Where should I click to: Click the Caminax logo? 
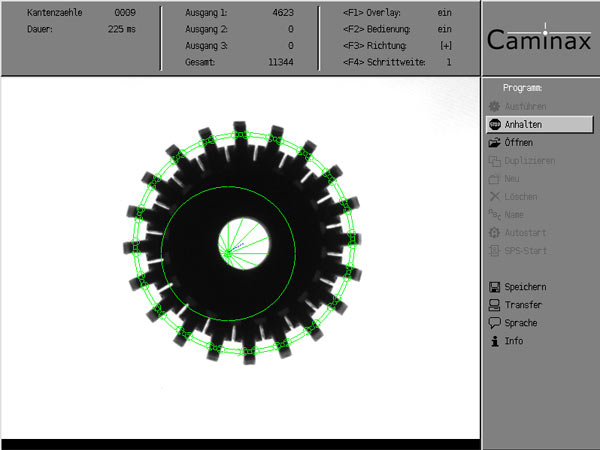pyautogui.click(x=540, y=39)
